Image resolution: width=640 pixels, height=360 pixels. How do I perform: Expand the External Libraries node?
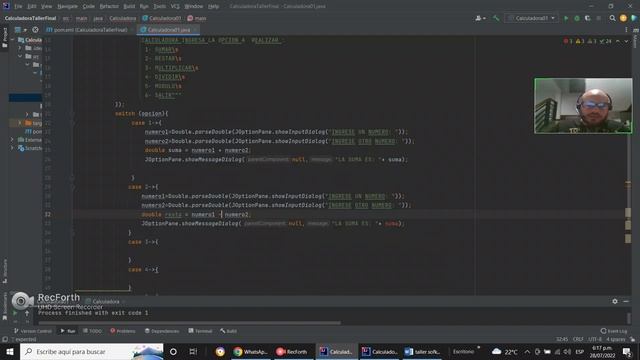12,140
